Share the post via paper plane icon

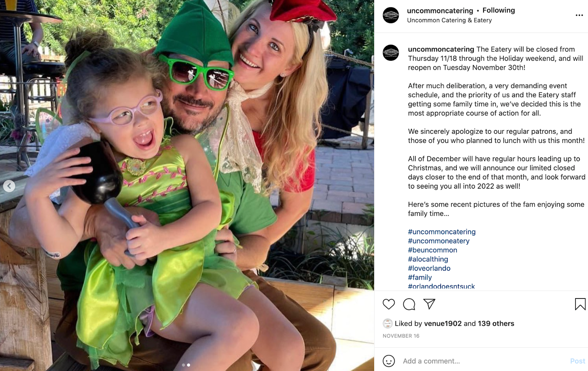tap(429, 304)
